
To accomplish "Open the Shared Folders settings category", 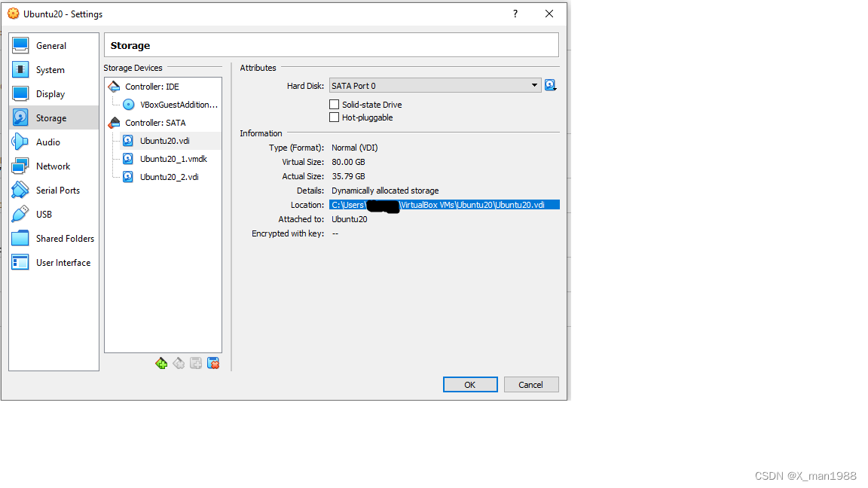I will [53, 239].
